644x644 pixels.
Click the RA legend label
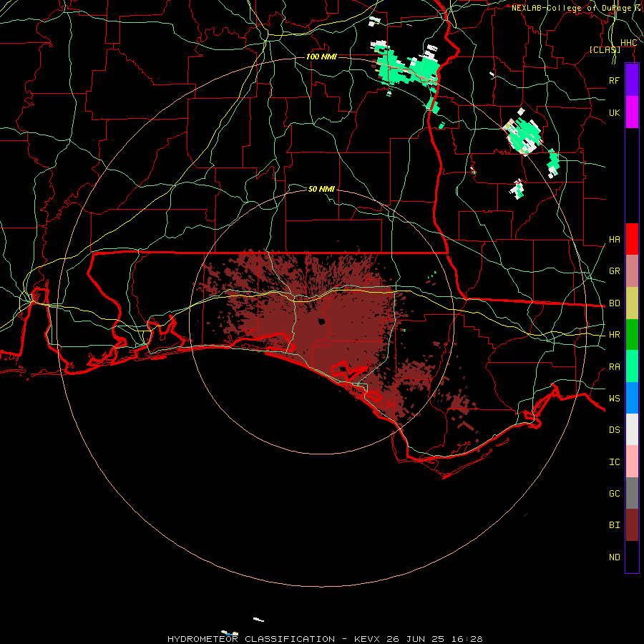tap(614, 367)
